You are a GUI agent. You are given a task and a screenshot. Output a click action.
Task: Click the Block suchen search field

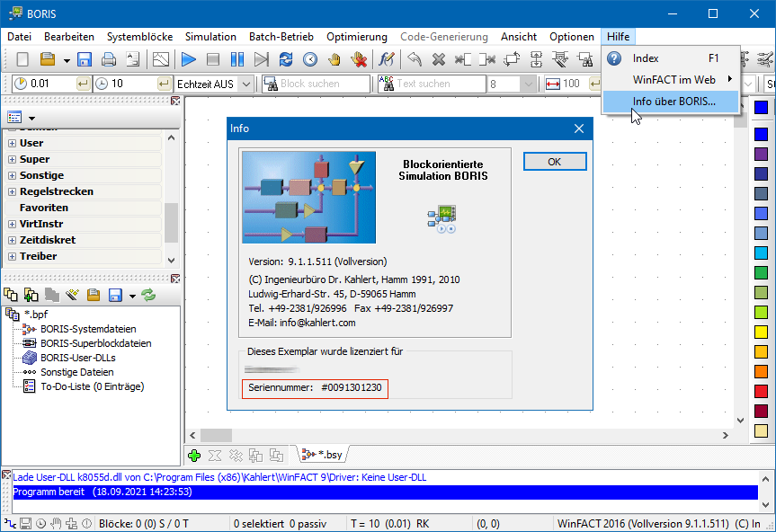(316, 84)
